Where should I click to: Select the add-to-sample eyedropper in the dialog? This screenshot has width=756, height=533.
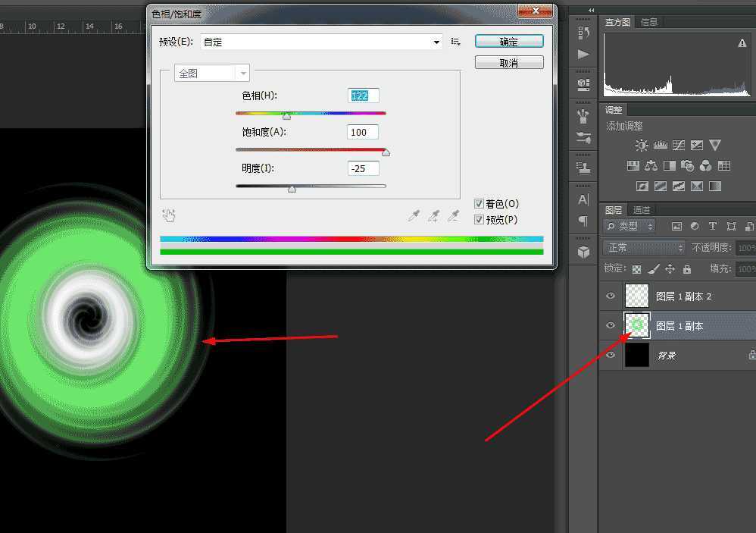click(435, 217)
